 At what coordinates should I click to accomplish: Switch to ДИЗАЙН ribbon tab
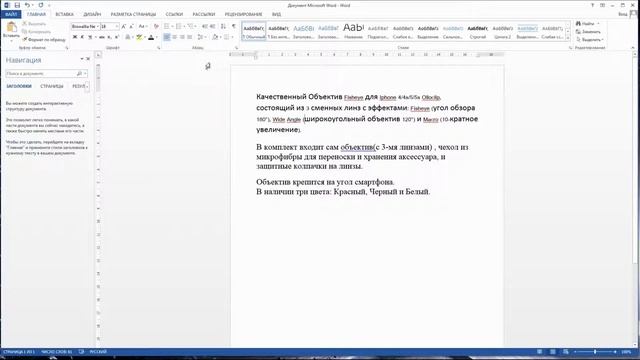tap(92, 14)
